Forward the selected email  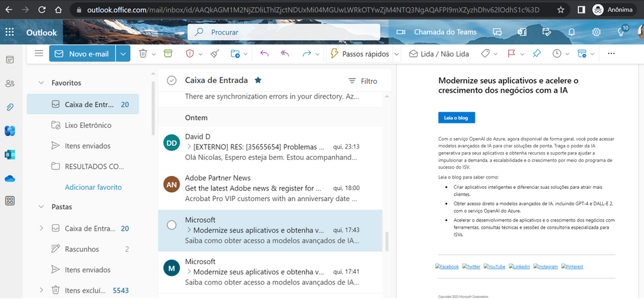[307, 53]
